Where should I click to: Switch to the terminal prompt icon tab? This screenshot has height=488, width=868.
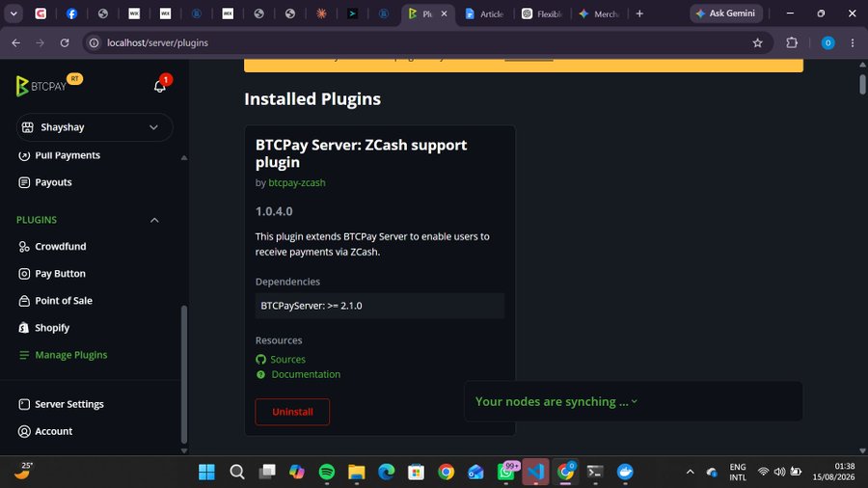click(x=352, y=14)
